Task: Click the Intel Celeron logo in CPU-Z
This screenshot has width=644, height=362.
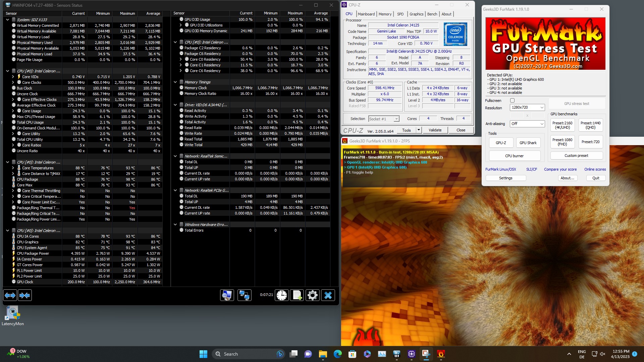Action: (455, 34)
